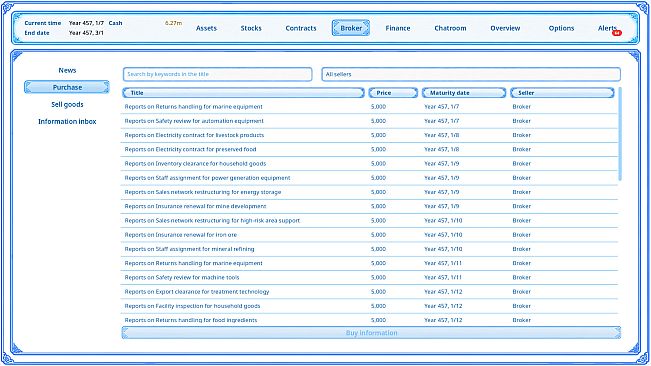
Task: Open the Stocks tab
Action: (x=251, y=28)
